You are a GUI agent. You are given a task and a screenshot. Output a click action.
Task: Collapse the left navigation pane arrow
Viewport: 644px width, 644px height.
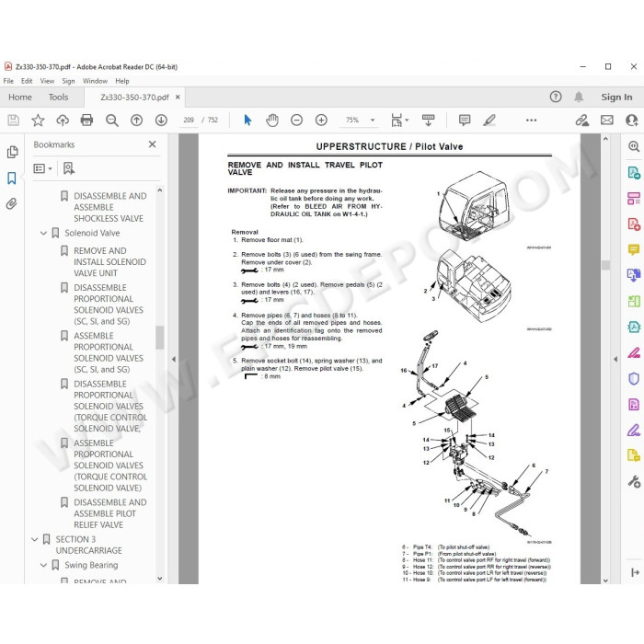174,359
